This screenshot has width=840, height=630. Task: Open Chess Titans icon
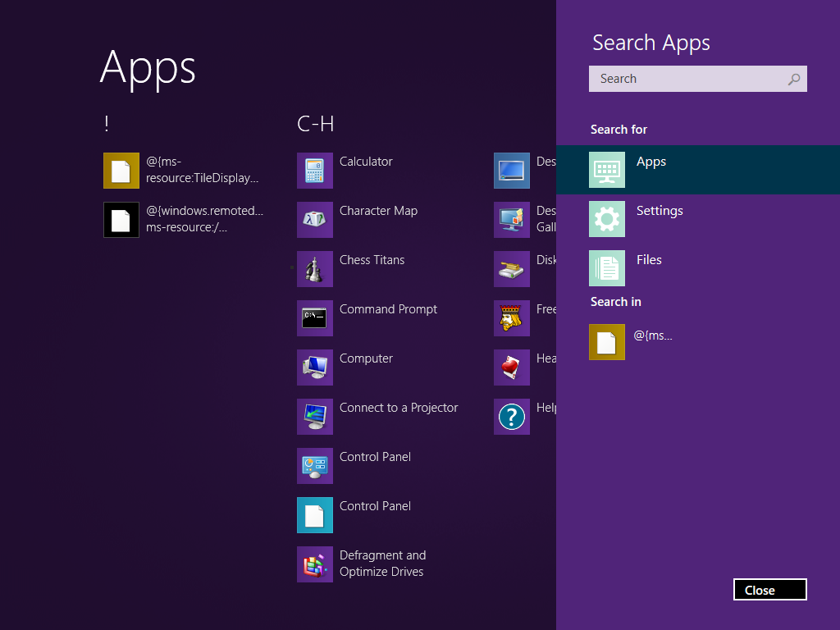click(x=314, y=269)
